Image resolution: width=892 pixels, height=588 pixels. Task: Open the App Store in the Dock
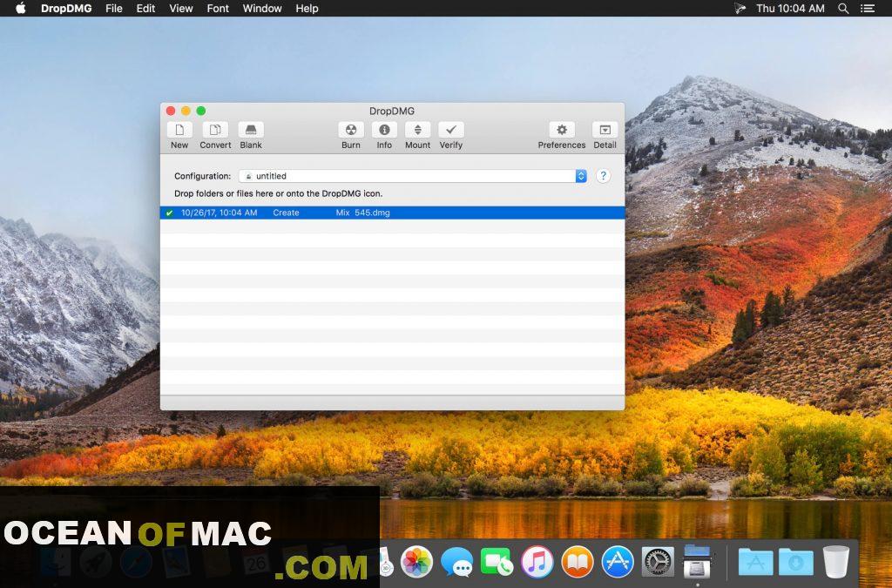click(x=618, y=561)
